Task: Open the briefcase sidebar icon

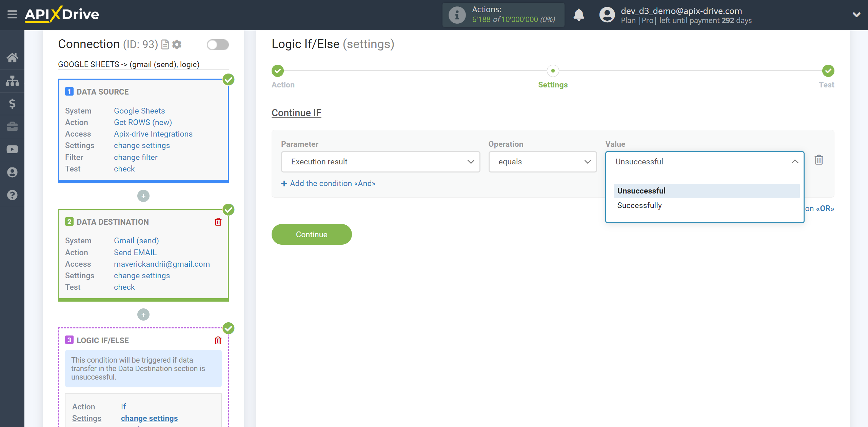Action: (x=12, y=126)
